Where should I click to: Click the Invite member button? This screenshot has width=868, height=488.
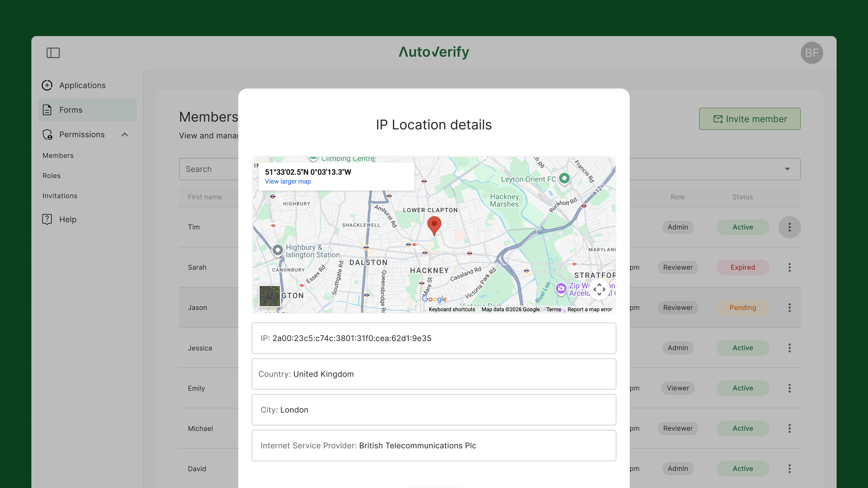coord(749,119)
